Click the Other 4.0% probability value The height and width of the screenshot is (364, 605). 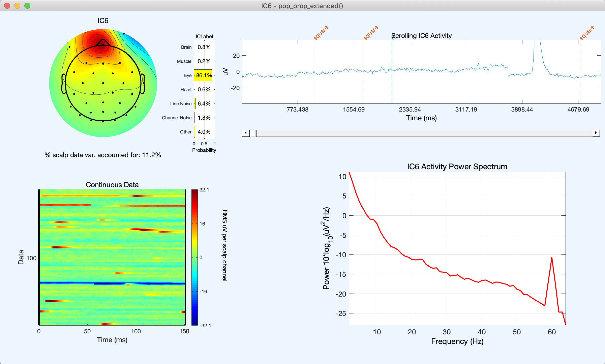point(204,132)
